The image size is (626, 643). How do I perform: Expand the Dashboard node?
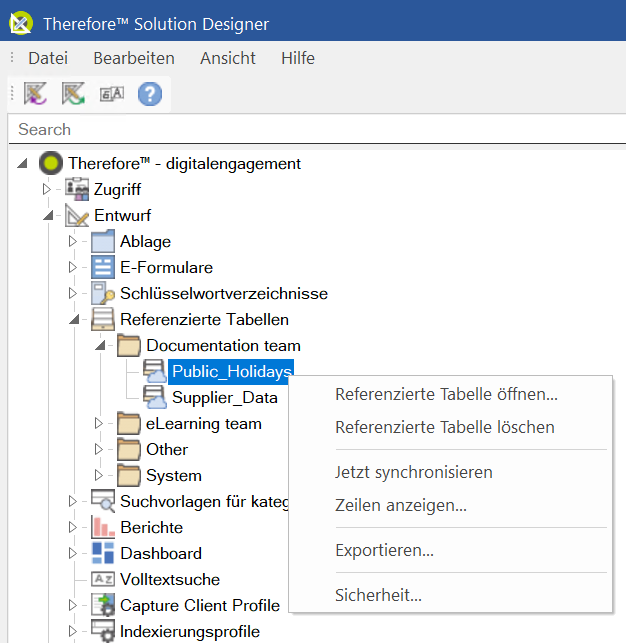click(x=73, y=553)
